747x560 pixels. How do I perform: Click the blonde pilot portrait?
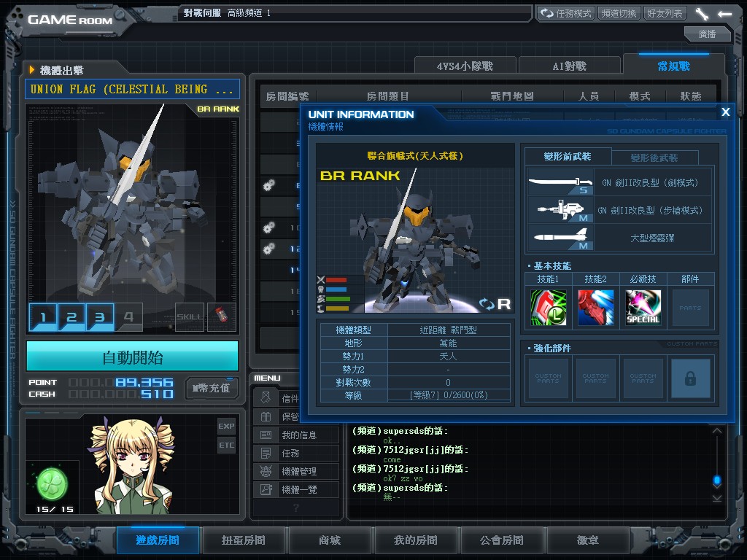pyautogui.click(x=133, y=466)
